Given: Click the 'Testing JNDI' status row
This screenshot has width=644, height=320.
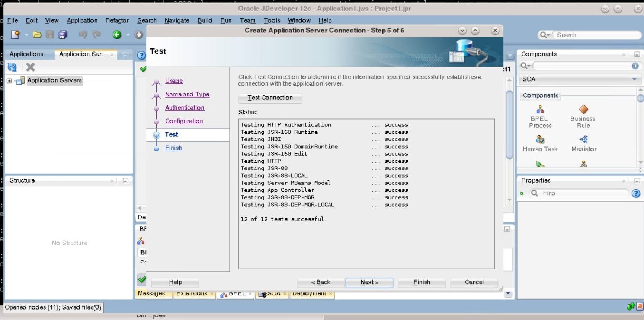Looking at the screenshot, I should pos(324,139).
